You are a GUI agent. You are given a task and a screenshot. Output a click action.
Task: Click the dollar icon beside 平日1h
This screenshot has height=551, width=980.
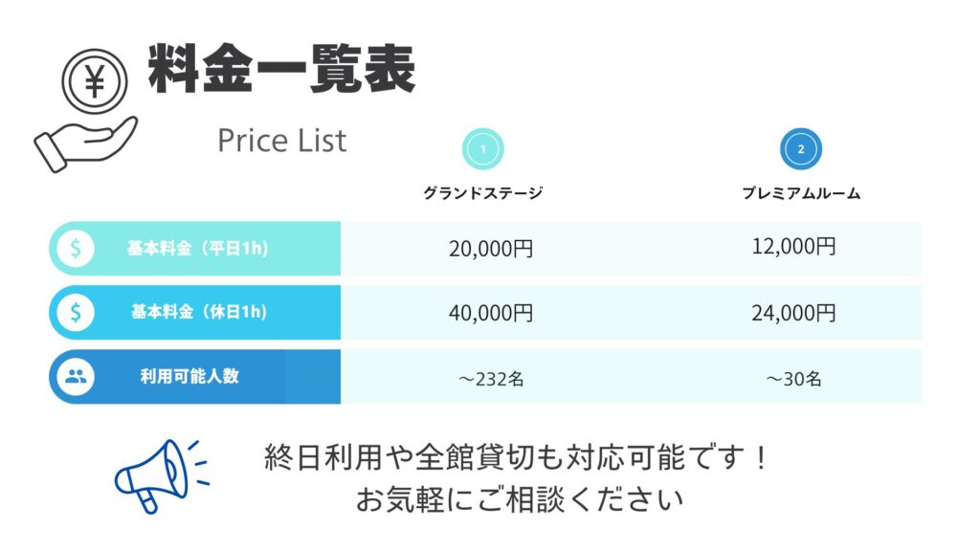click(x=76, y=249)
